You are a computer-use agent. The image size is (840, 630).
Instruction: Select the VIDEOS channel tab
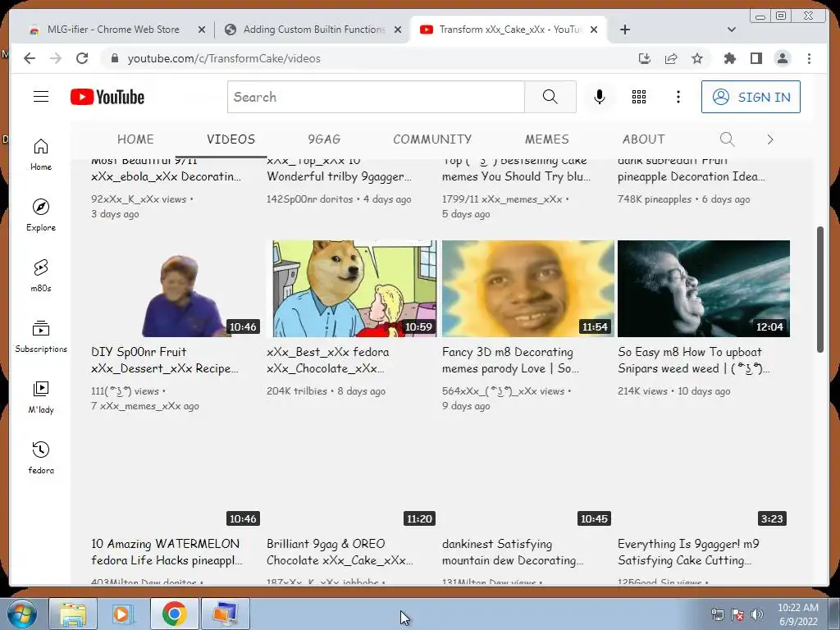231,139
